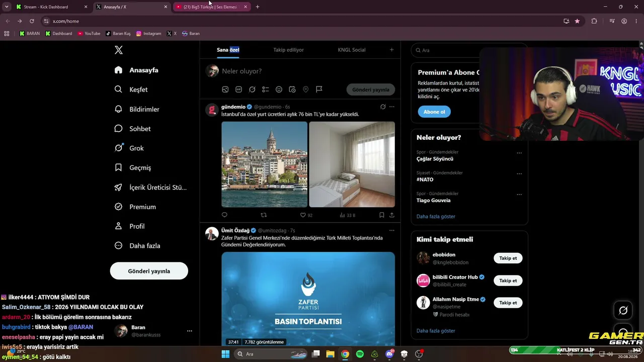The width and height of the screenshot is (644, 362).
Task: Go to Keşfet in the sidebar
Action: click(x=131, y=89)
